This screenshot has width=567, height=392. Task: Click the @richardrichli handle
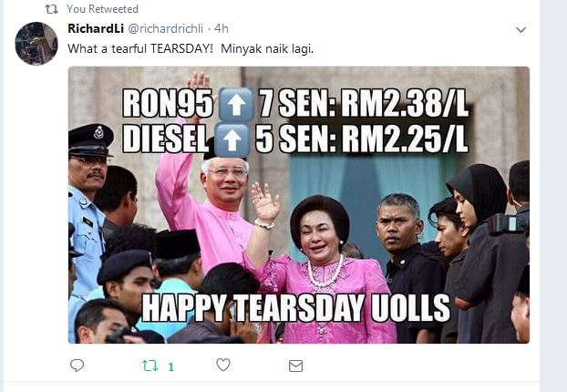tap(166, 28)
